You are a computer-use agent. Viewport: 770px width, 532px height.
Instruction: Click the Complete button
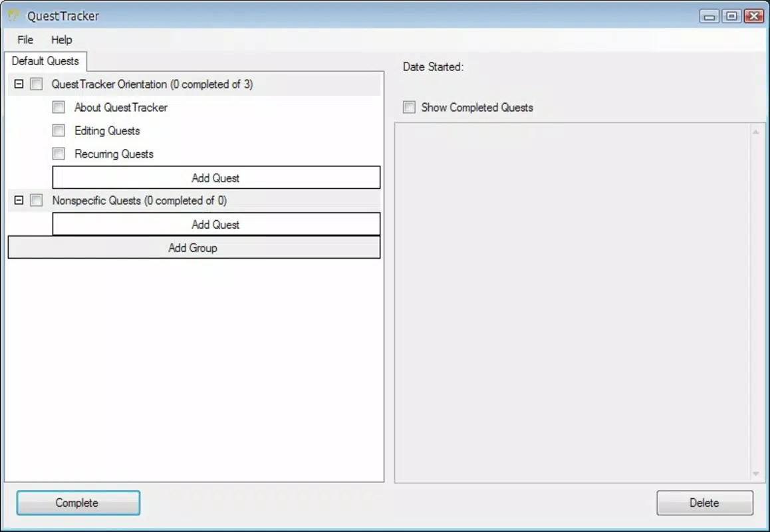78,503
